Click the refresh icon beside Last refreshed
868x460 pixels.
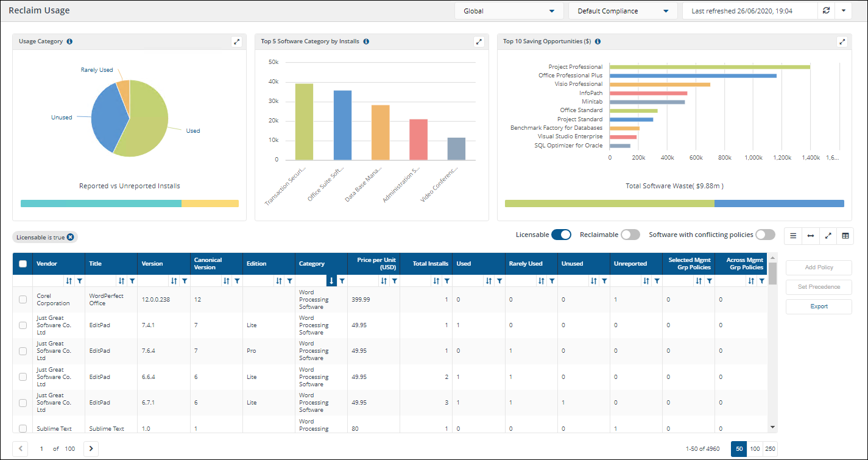[x=826, y=11]
